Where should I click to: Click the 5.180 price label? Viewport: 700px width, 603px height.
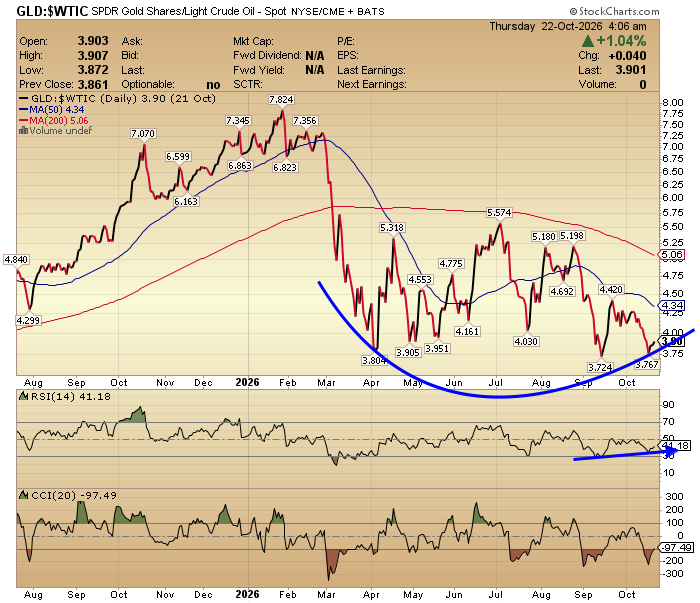click(544, 237)
